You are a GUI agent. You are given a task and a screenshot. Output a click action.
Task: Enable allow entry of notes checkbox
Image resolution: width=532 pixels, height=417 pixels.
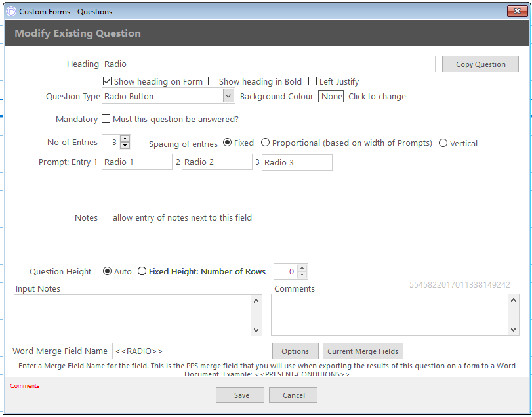[106, 217]
